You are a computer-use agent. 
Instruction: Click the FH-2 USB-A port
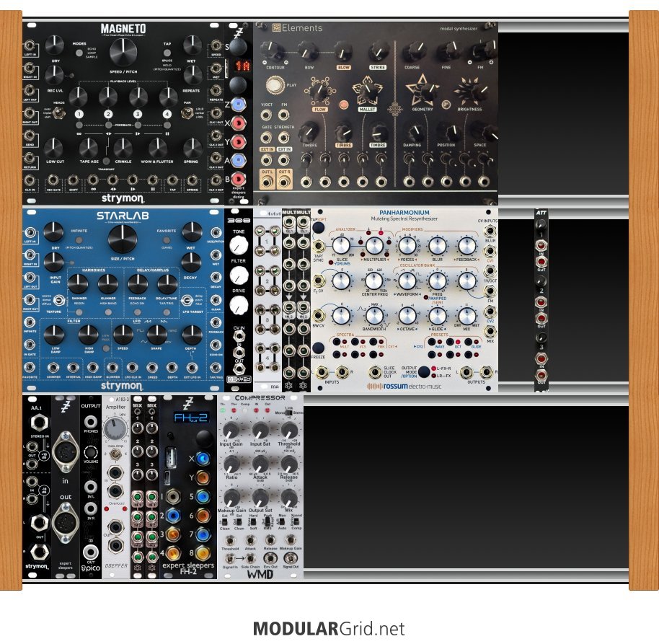point(171,458)
